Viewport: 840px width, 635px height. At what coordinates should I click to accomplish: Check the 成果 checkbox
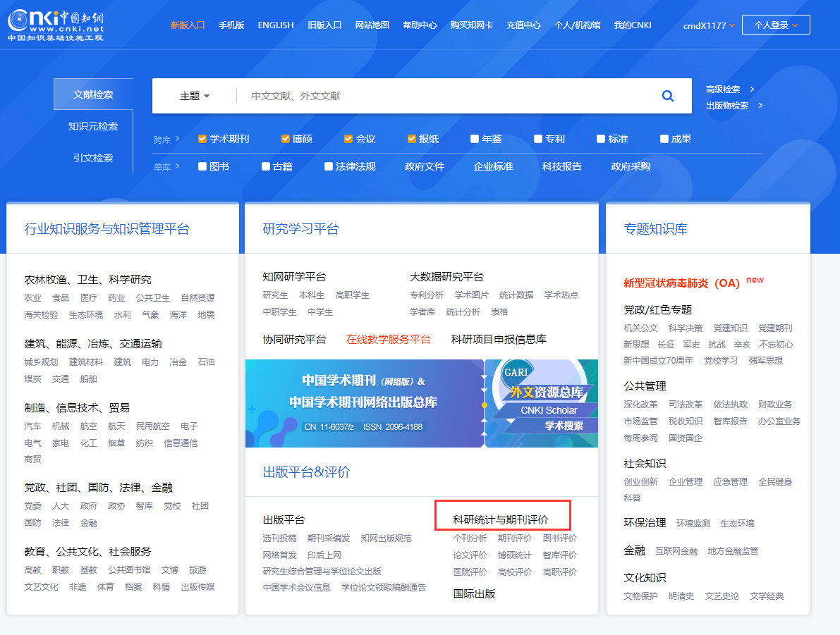pos(664,139)
